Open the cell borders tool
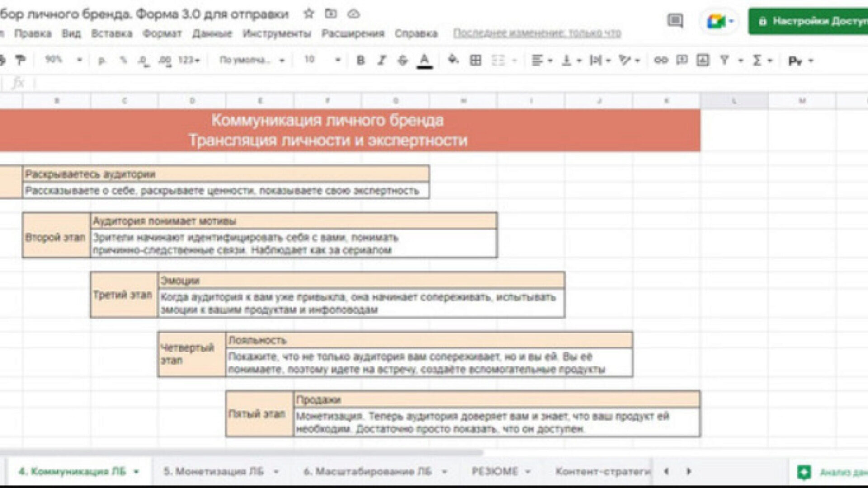This screenshot has width=868, height=488. [x=476, y=60]
